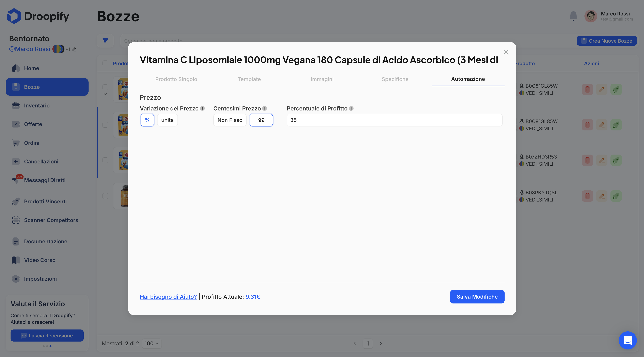Image resolution: width=644 pixels, height=357 pixels.
Task: Edit first B0C81GL85W draft
Action: [x=602, y=89]
